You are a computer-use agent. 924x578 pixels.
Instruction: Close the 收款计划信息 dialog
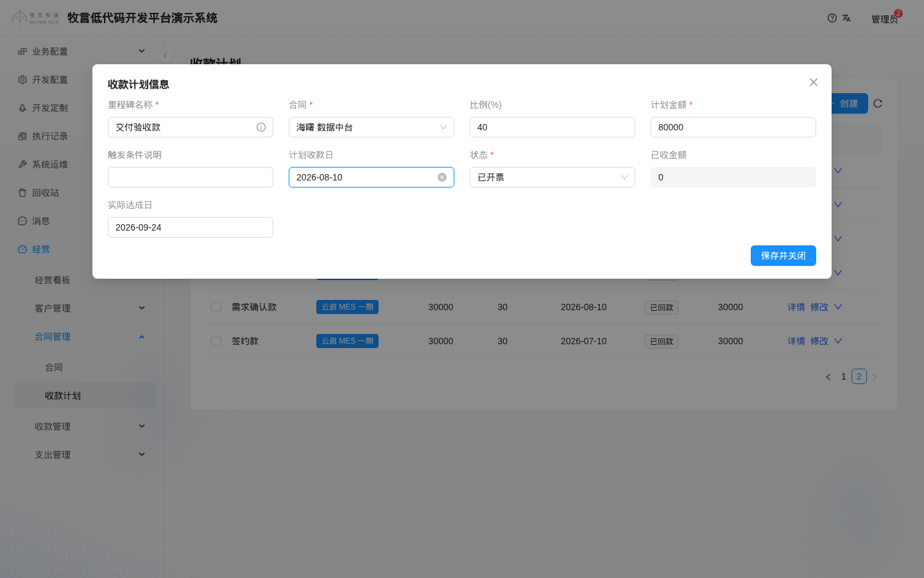(814, 82)
